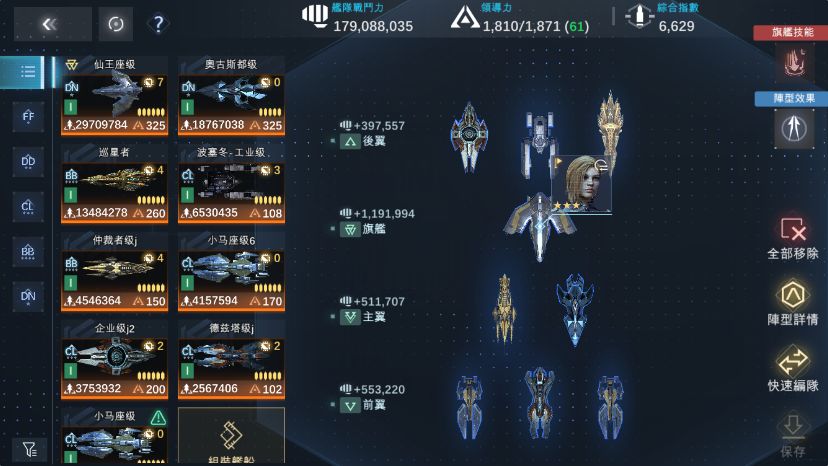828x466 pixels.
Task: Filter ships by DN dreadnought class
Action: [28, 296]
